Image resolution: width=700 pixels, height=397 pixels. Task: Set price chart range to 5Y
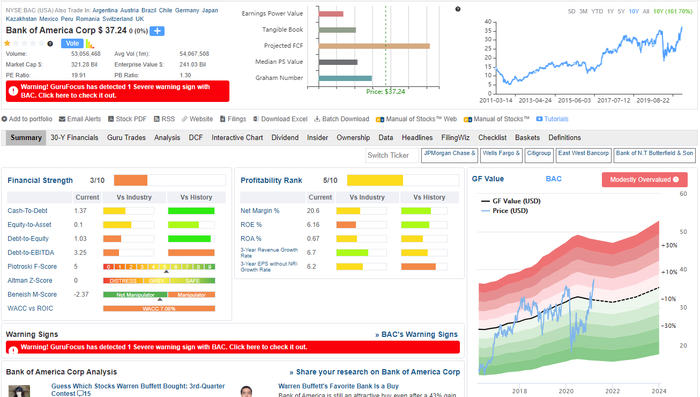click(x=621, y=12)
